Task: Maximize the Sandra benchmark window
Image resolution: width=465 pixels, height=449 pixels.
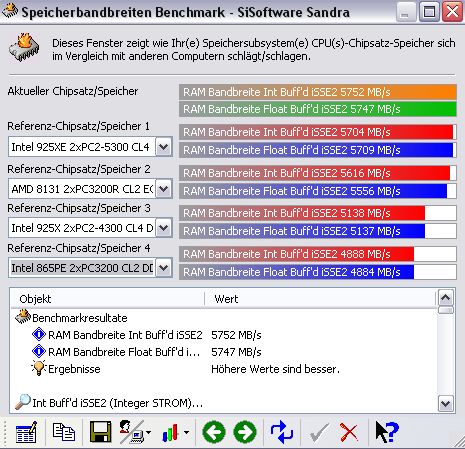Action: [429, 12]
